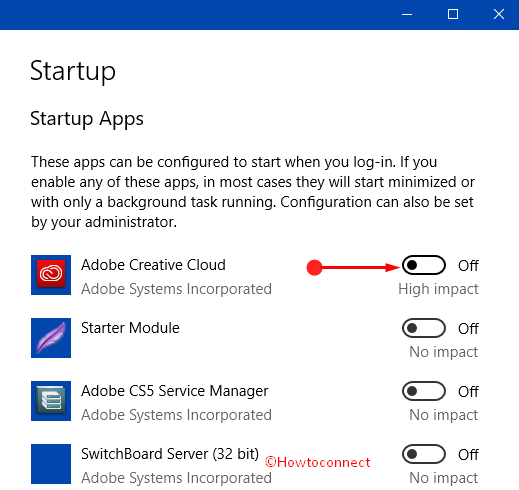Click the Adobe Creative Cloud app icon

tap(51, 275)
